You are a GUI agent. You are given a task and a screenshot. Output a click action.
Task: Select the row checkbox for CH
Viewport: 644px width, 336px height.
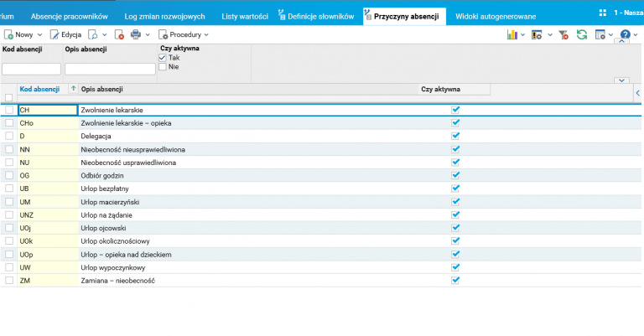(x=9, y=110)
